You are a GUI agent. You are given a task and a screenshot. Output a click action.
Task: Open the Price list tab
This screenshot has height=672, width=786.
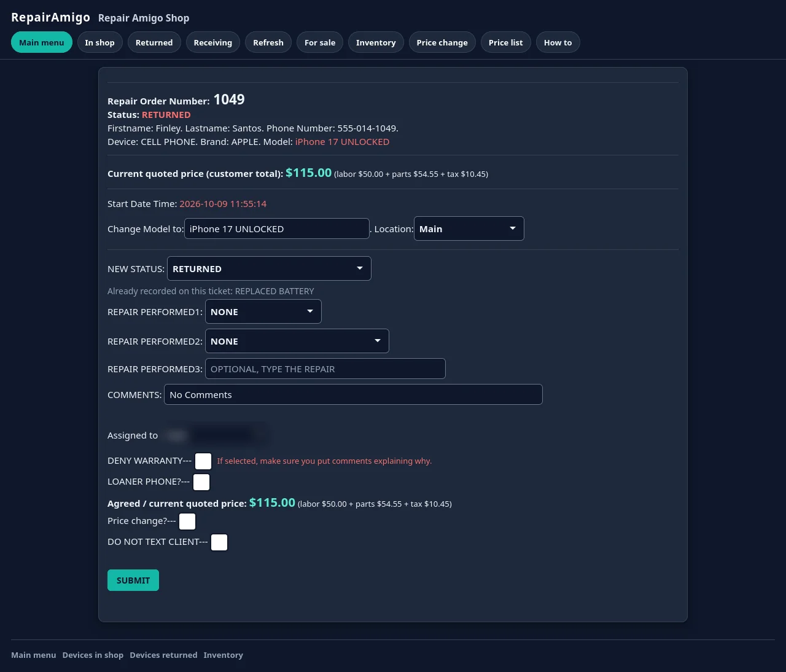[506, 42]
